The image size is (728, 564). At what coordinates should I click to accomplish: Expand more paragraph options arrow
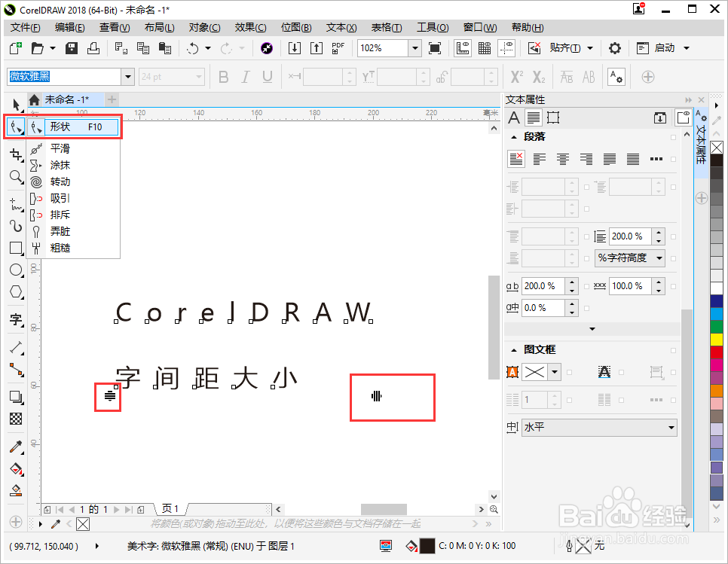(592, 329)
